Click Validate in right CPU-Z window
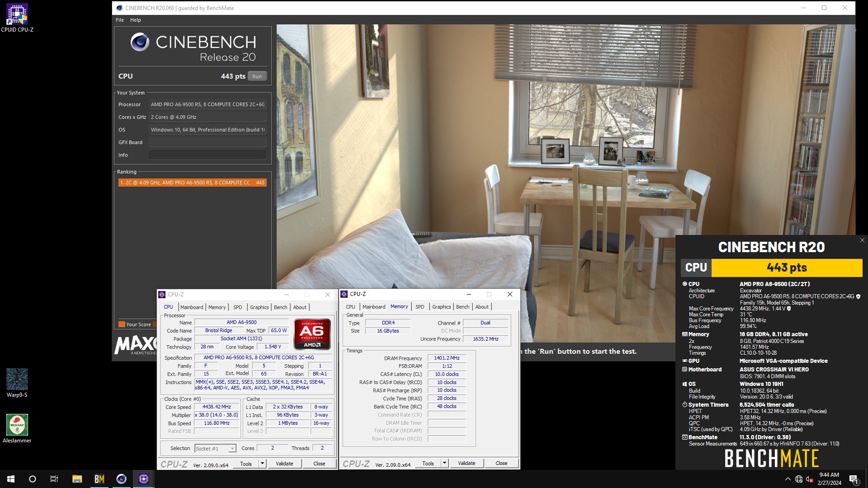 pos(467,464)
